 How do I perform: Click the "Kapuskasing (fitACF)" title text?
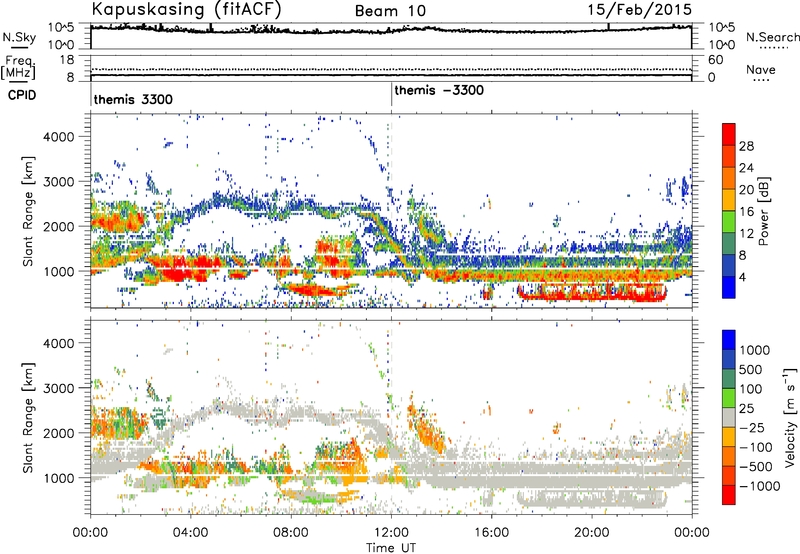point(186,9)
